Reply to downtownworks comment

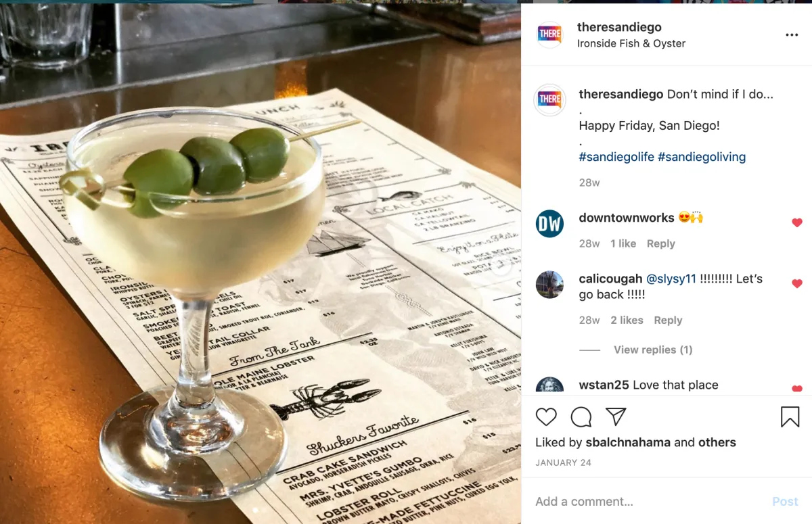(661, 243)
